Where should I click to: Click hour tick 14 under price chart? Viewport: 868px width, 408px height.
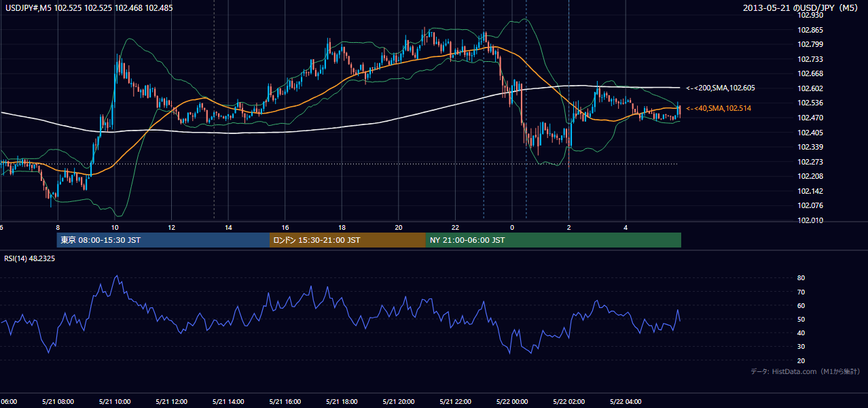[x=228, y=227]
